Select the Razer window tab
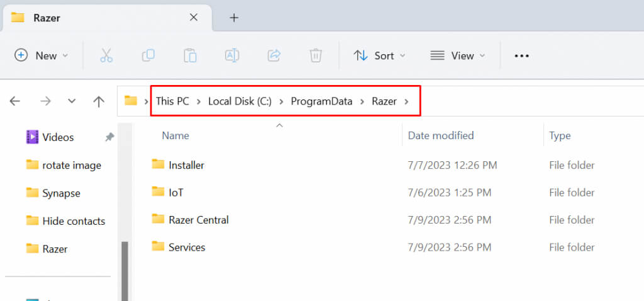 click(107, 18)
